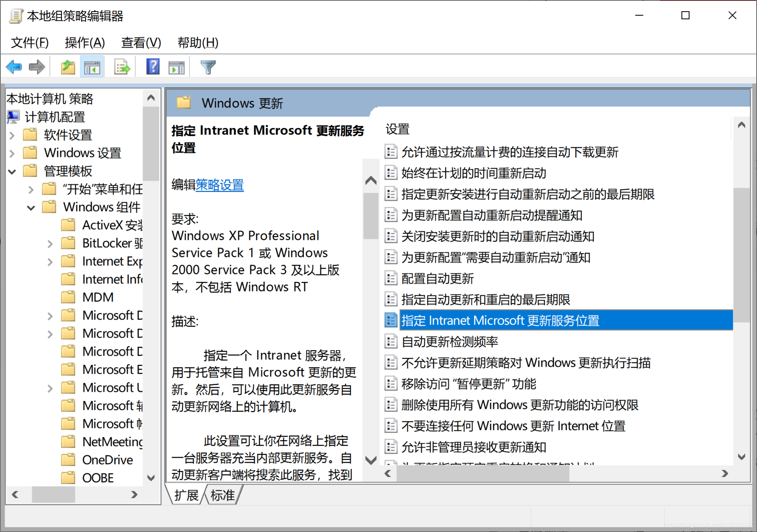Open the 查看(V) menu
This screenshot has height=532, width=757.
click(141, 42)
